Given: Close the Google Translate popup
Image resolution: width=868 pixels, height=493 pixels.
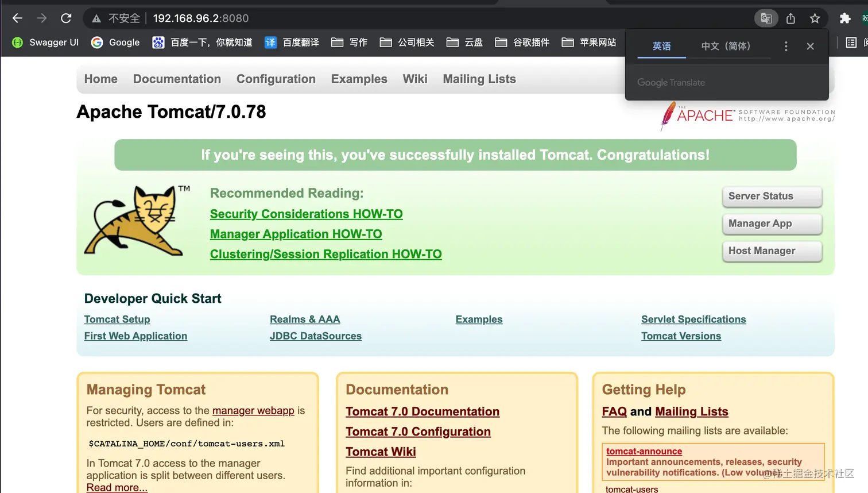Looking at the screenshot, I should (x=810, y=46).
